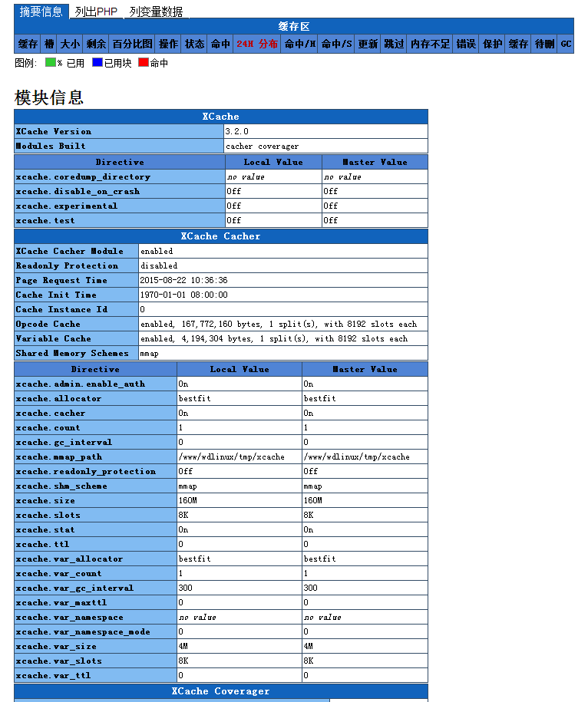Click the 百分比图 column header
Screen dimensions: 588x702
pyautogui.click(x=132, y=44)
